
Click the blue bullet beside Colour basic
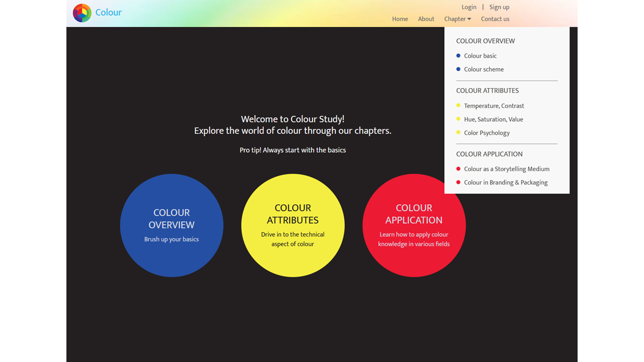[458, 56]
